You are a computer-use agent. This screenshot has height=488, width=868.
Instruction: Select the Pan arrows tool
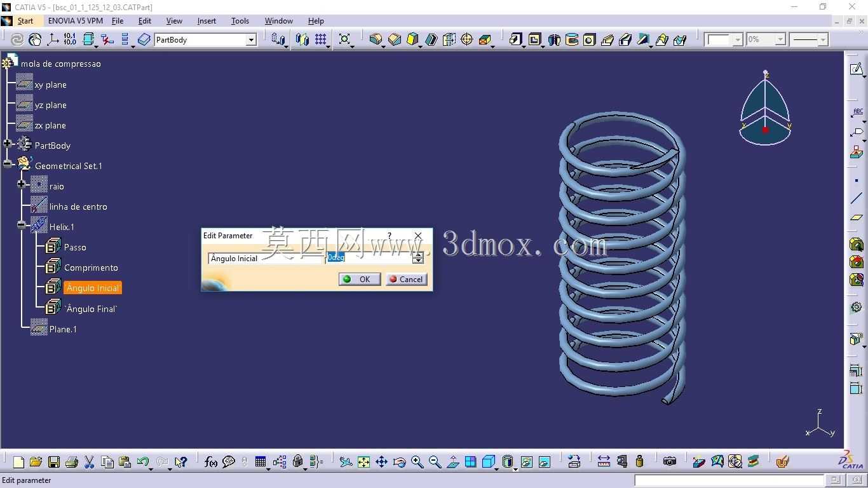381,462
